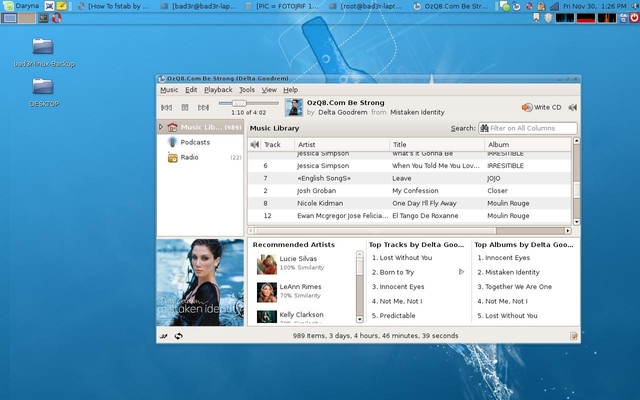This screenshot has height=400, width=640.
Task: Toggle the repeat icon in status bar
Action: (178, 336)
